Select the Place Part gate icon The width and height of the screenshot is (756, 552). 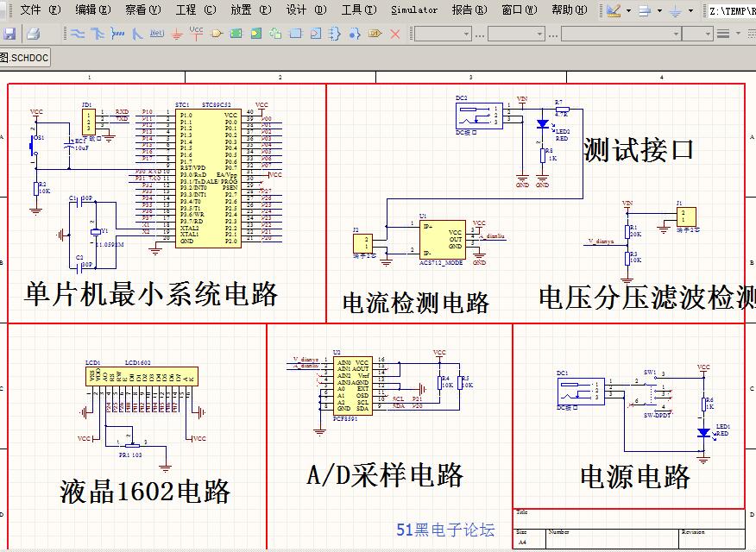click(217, 34)
